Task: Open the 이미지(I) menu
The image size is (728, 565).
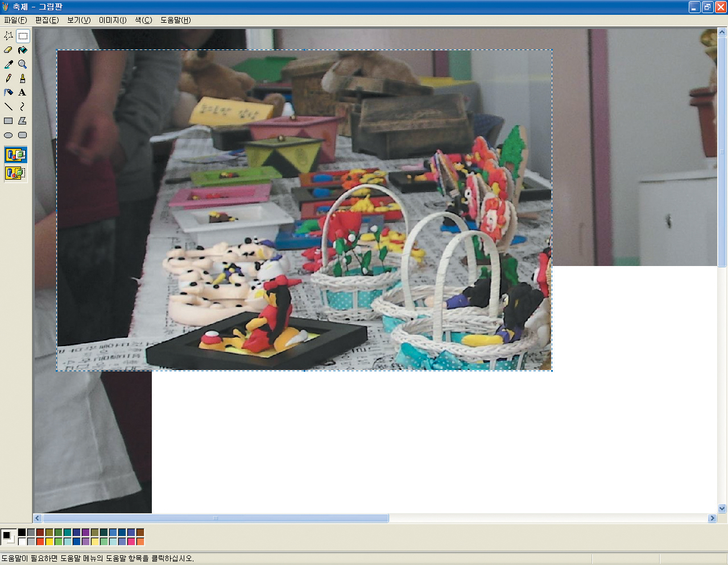Action: 113,20
